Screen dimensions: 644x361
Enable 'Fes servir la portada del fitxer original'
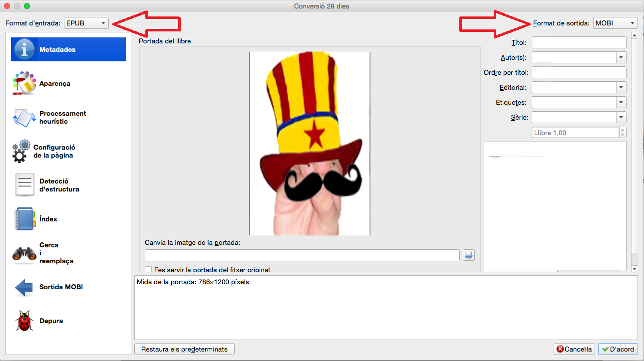click(148, 270)
